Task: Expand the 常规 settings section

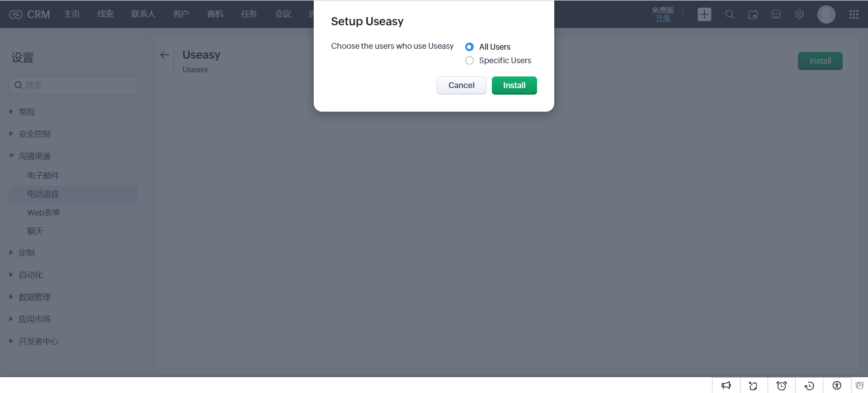Action: tap(27, 112)
